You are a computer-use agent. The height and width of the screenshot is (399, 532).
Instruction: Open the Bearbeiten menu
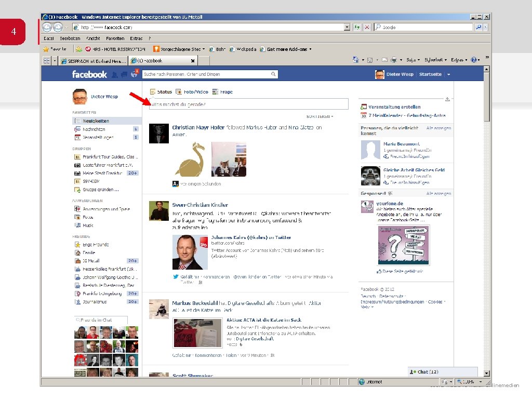70,38
